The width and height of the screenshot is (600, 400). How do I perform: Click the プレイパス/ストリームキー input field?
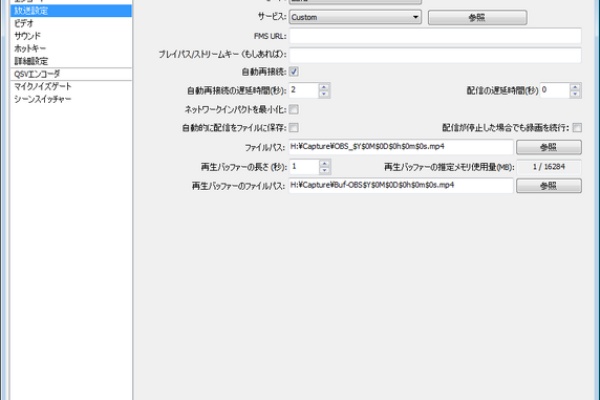pos(435,55)
